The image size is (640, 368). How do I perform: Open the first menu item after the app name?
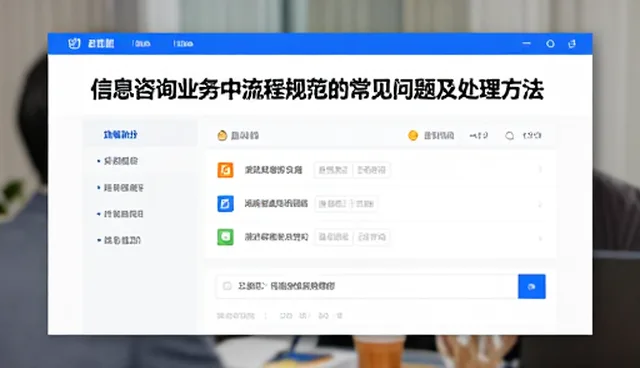click(141, 43)
